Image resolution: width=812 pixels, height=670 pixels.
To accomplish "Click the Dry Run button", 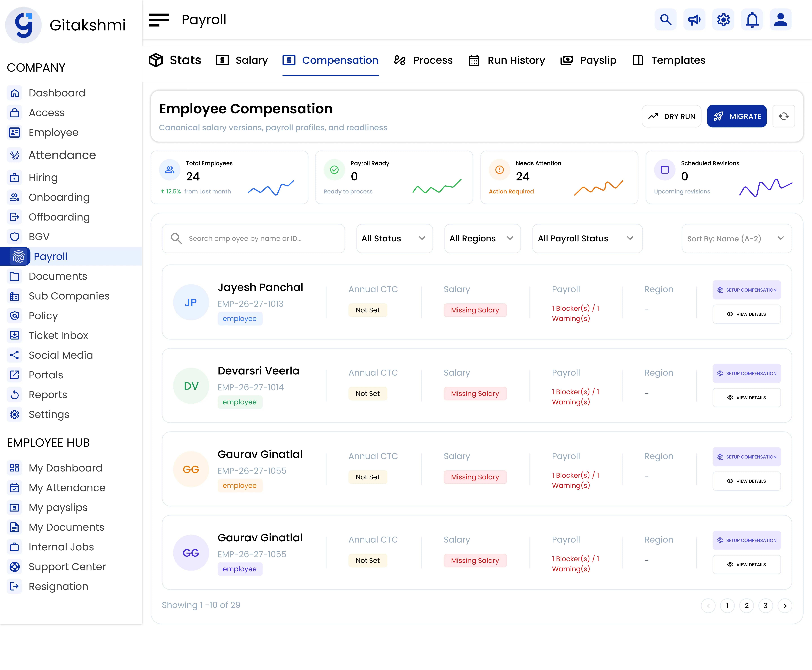I will click(x=671, y=116).
